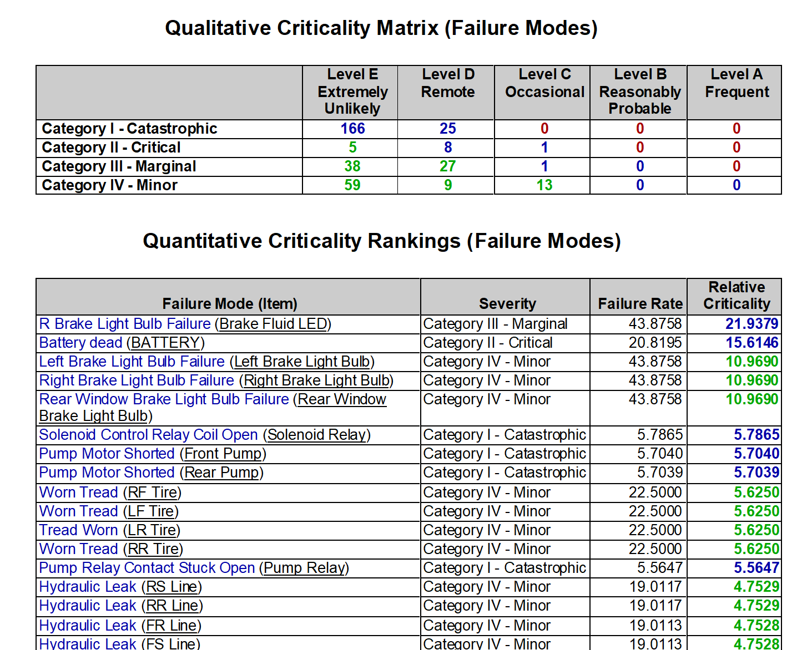Select failure rate value 20.8195
The image size is (812, 650).
coord(655,343)
